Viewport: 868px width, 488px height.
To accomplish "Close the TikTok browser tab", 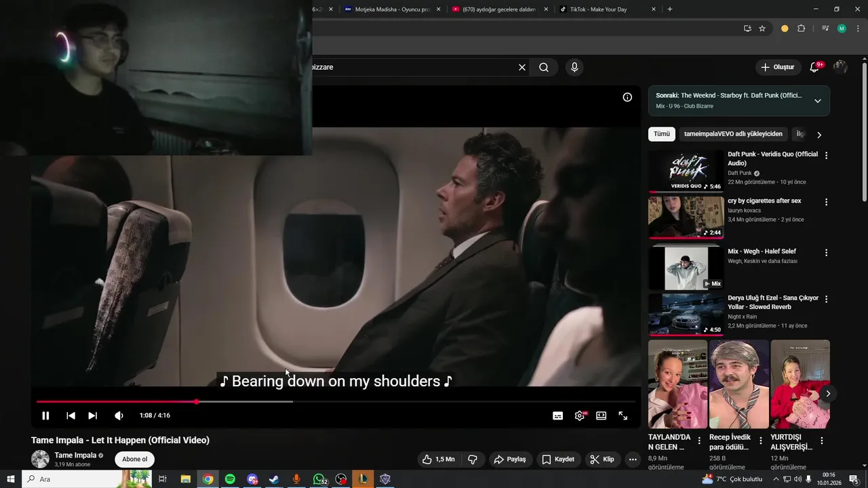I will 654,9.
